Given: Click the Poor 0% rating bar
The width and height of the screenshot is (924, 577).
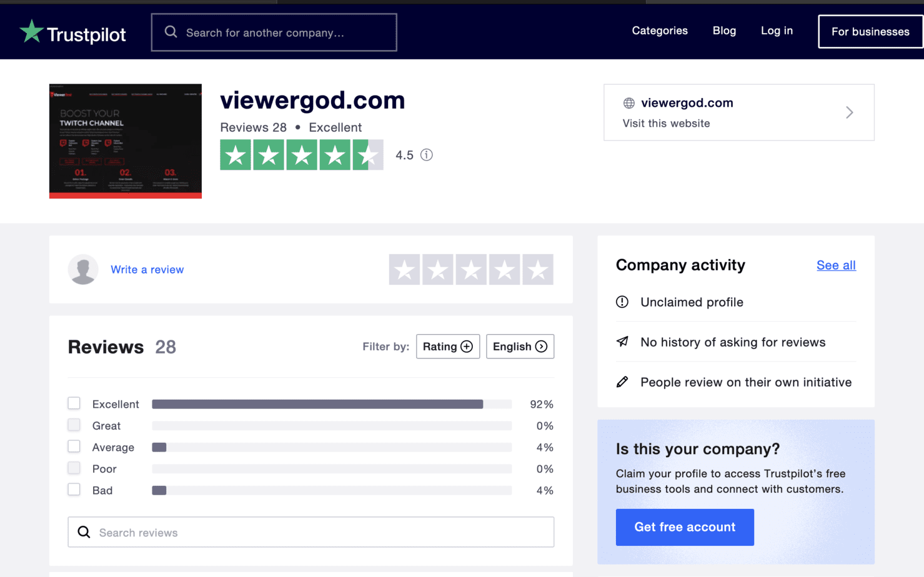Looking at the screenshot, I should point(332,469).
